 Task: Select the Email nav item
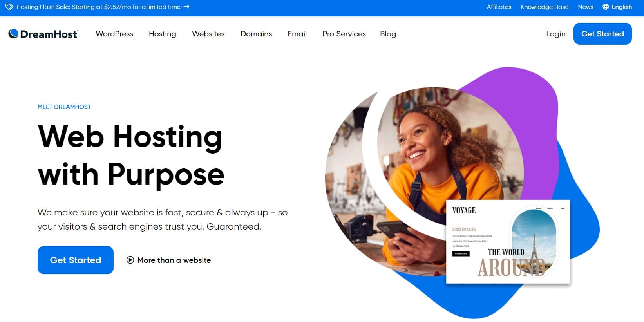tap(297, 34)
